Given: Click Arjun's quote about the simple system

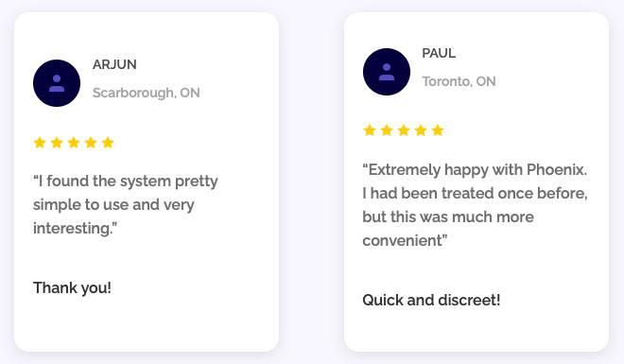Looking at the screenshot, I should click(x=126, y=204).
